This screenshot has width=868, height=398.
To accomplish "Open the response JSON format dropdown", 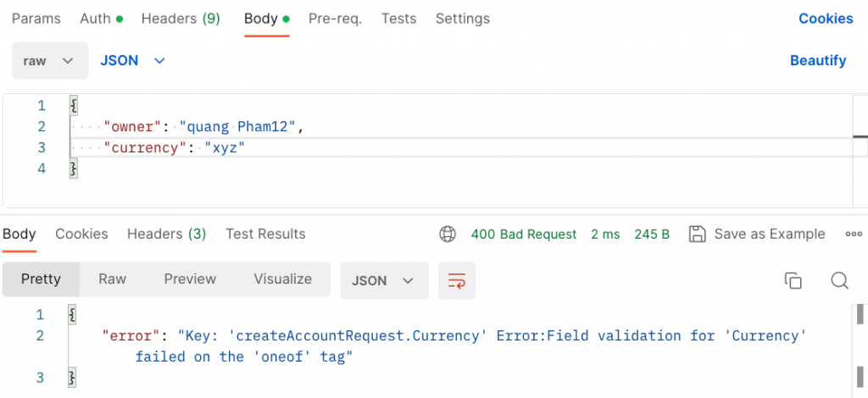I will click(x=383, y=280).
